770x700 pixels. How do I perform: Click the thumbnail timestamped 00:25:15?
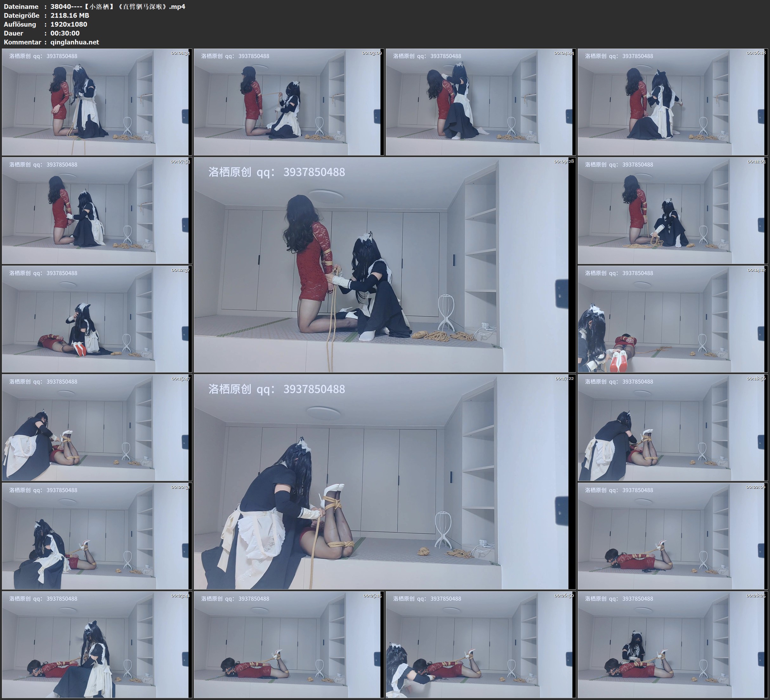(x=288, y=644)
